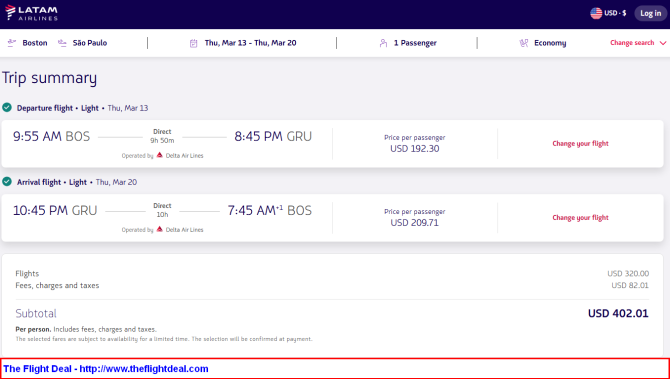Screen dimensions: 670x379
Task: Click the LATAM Airlines logo
Action: [32, 13]
